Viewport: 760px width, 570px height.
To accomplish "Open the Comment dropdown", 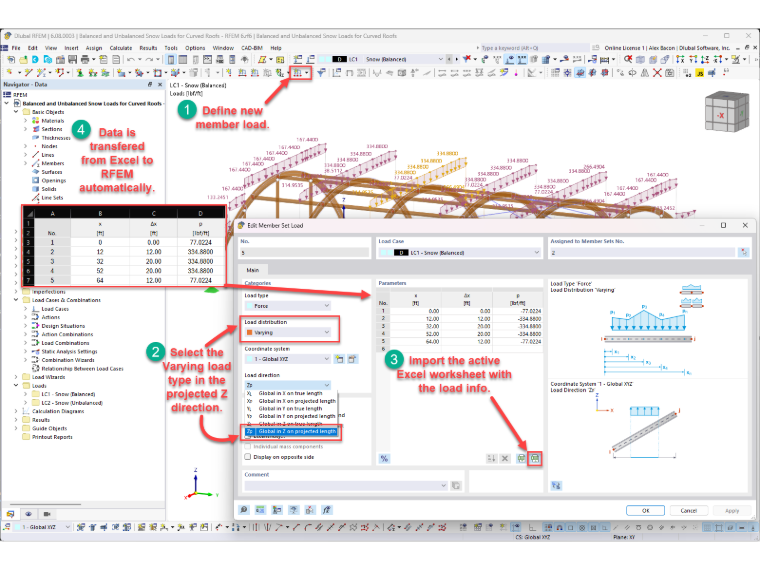I will pos(443,485).
